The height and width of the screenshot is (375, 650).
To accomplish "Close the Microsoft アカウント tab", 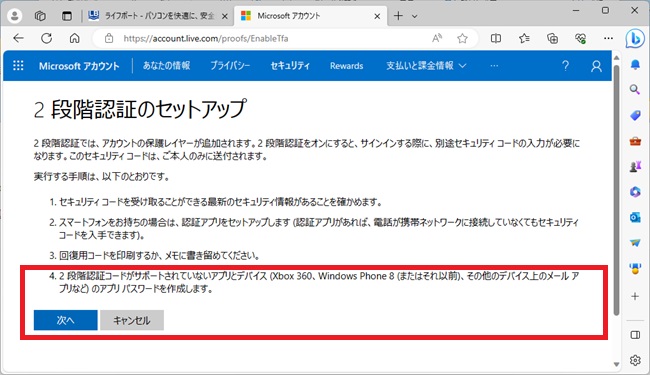I will [377, 17].
